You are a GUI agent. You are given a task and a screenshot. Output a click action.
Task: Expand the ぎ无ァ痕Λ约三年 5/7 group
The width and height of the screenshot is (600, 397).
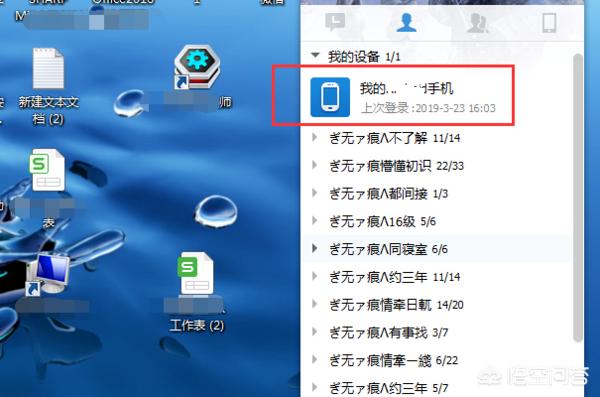coord(315,387)
